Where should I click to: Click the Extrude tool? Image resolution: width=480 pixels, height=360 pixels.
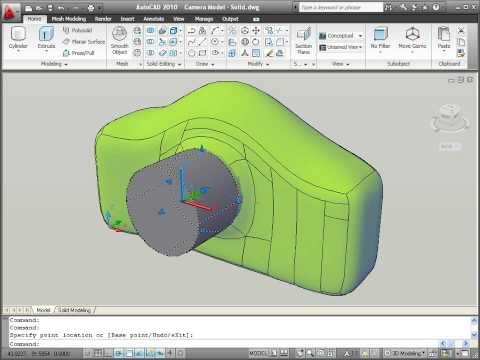(x=46, y=39)
